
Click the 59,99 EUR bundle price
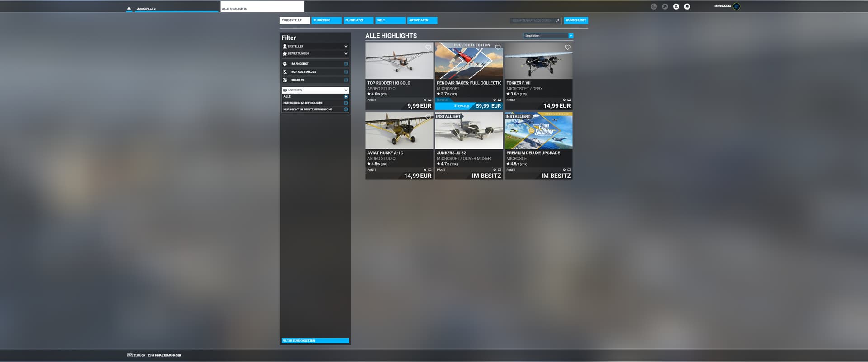pos(488,106)
